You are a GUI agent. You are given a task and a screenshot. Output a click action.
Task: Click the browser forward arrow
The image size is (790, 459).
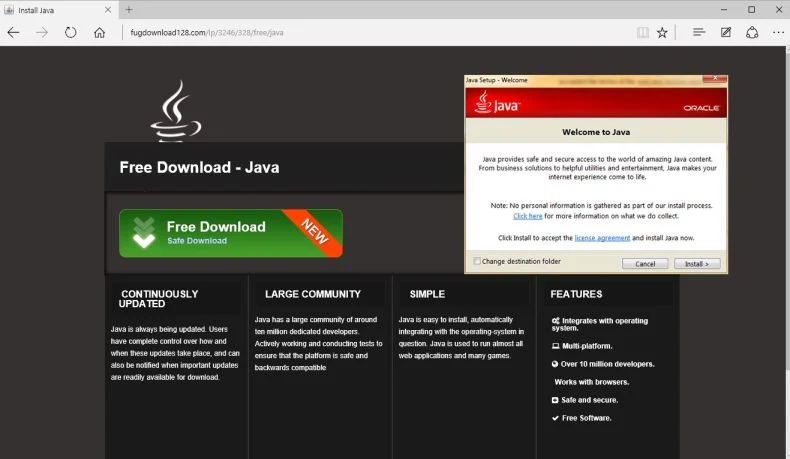(x=42, y=33)
